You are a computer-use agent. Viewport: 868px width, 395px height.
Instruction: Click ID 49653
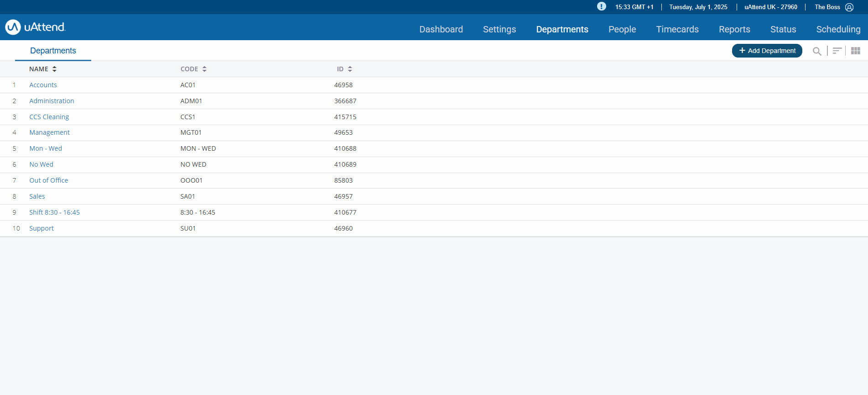[343, 132]
